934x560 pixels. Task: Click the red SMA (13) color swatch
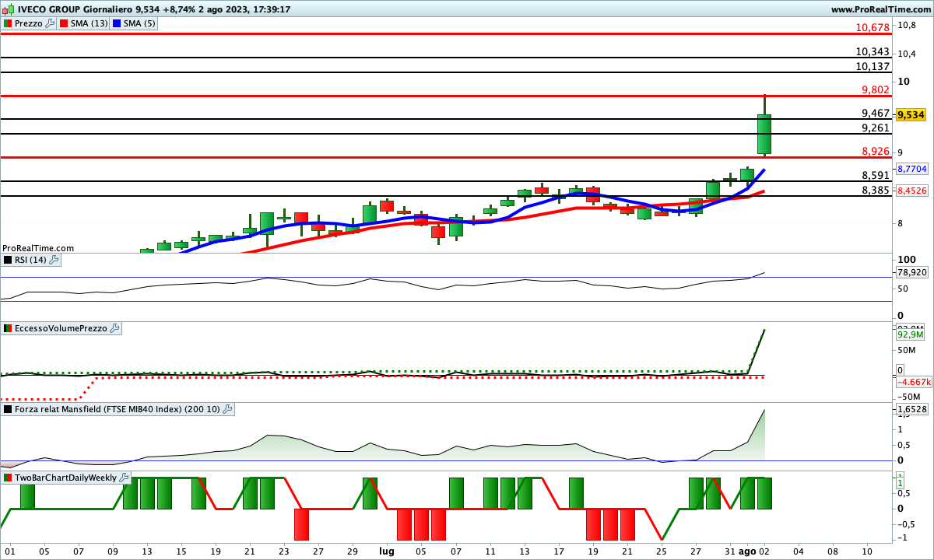click(x=65, y=23)
